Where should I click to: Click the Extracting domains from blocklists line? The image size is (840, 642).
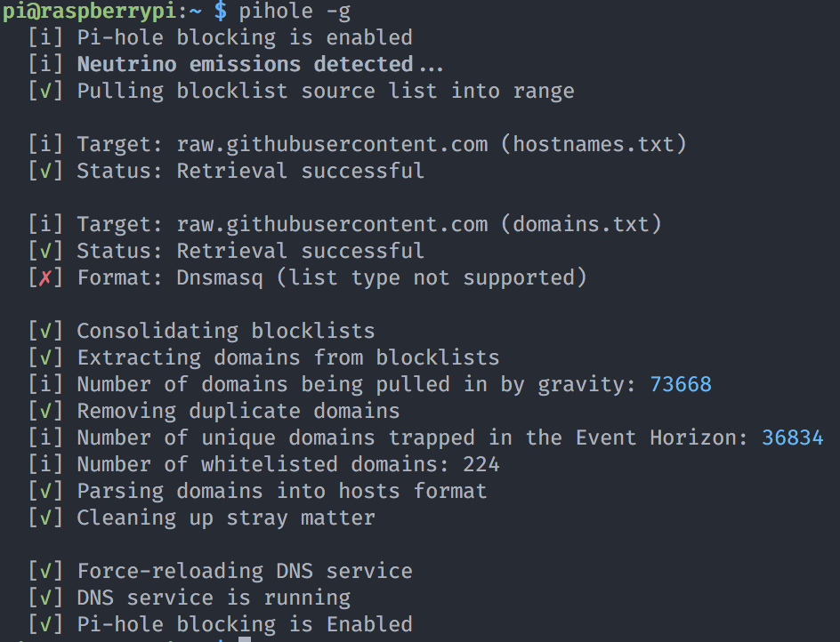click(287, 357)
